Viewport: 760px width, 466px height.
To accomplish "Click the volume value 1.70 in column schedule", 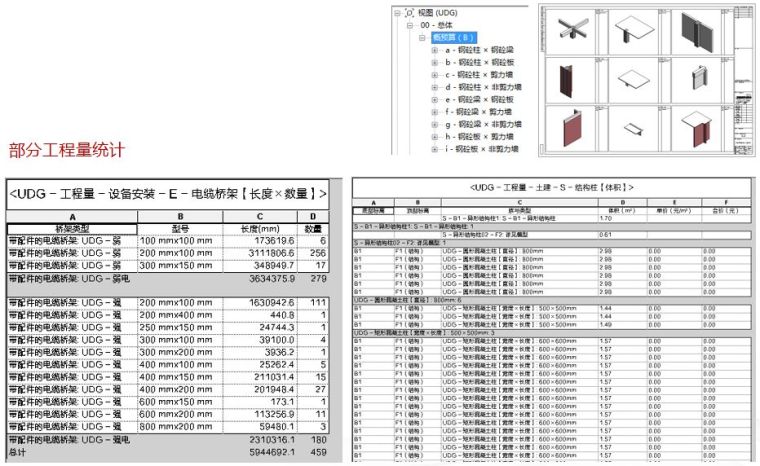I will pos(605,218).
